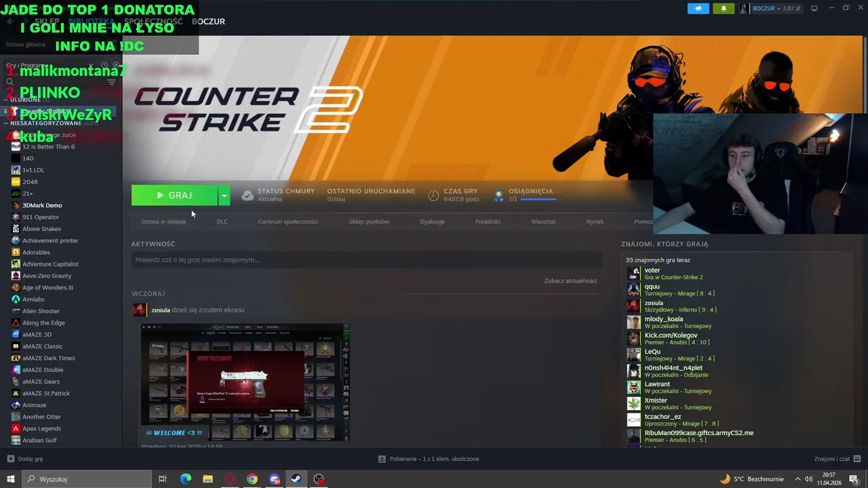Click the green GRAJ play button
The width and height of the screenshot is (868, 488).
coord(174,195)
